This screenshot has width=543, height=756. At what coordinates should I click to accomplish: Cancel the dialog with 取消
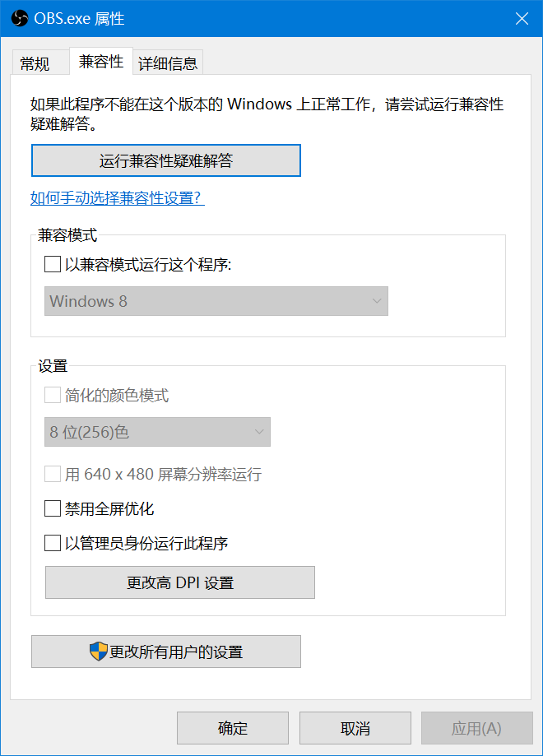[x=355, y=728]
